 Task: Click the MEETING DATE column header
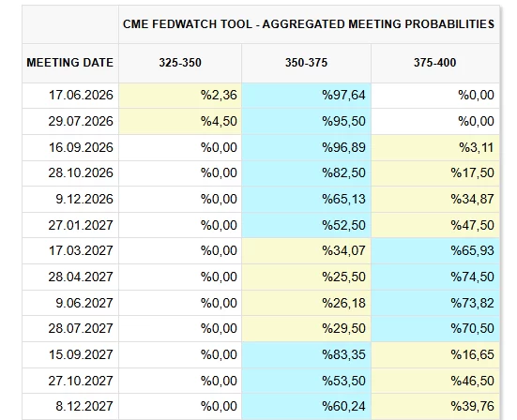[70, 63]
